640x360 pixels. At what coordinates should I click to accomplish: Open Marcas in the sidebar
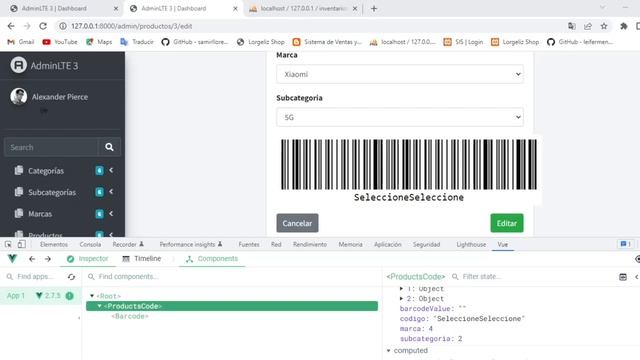tap(40, 214)
